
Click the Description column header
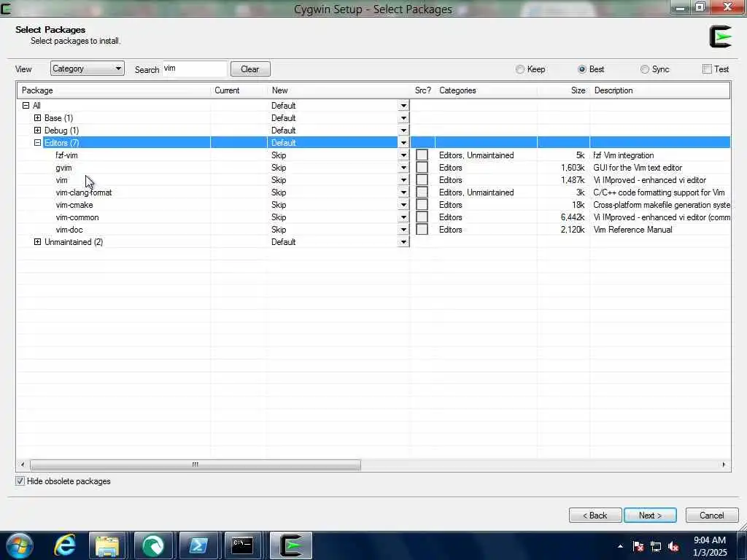(659, 90)
